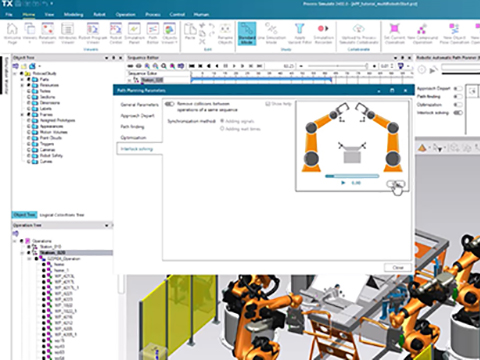Click the path planner run icon
This screenshot has width=480, height=360.
point(433,70)
